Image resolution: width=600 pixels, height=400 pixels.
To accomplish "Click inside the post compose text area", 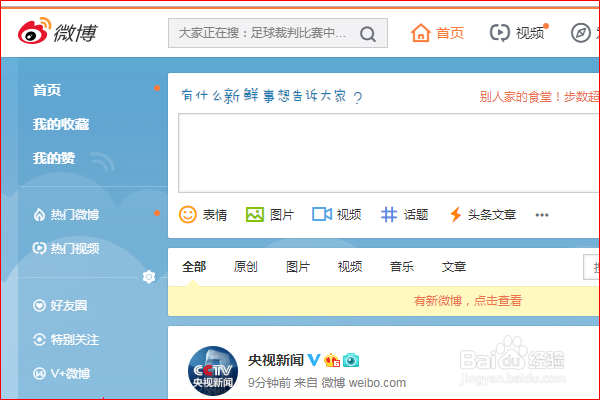I will click(389, 153).
